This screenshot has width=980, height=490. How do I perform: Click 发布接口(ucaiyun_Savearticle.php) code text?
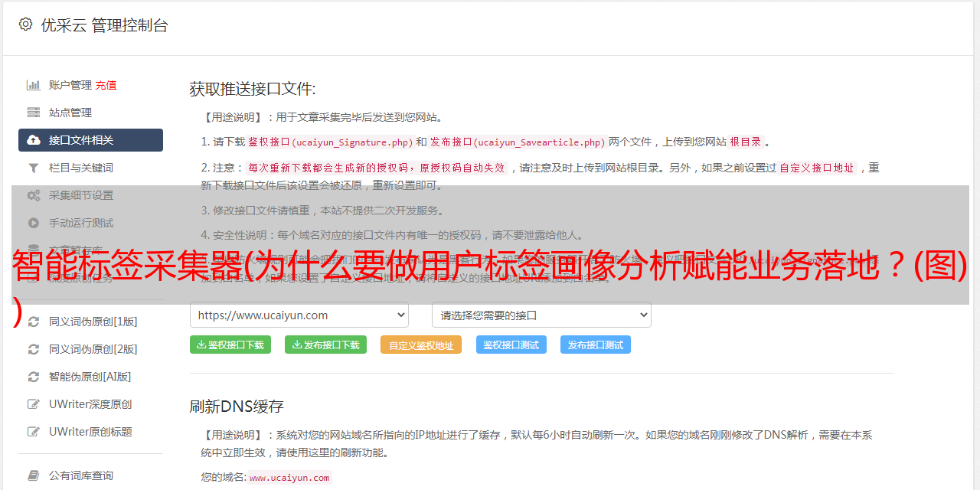[518, 142]
